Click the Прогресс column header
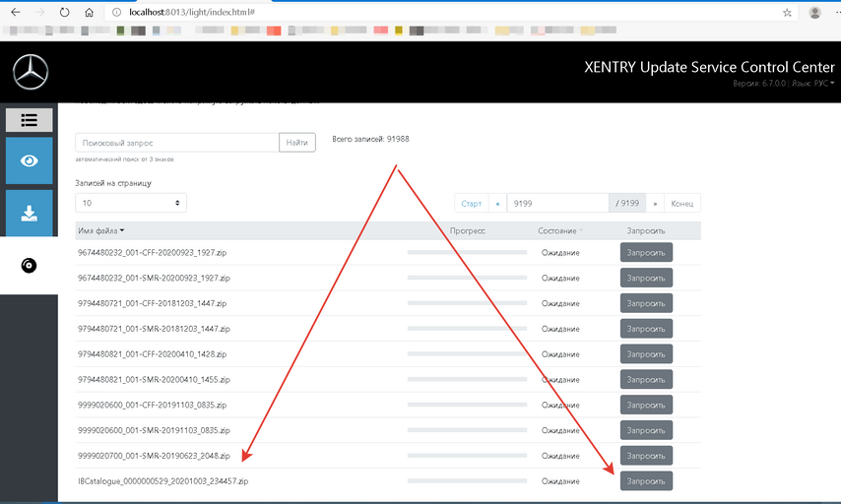The image size is (841, 504). point(467,230)
